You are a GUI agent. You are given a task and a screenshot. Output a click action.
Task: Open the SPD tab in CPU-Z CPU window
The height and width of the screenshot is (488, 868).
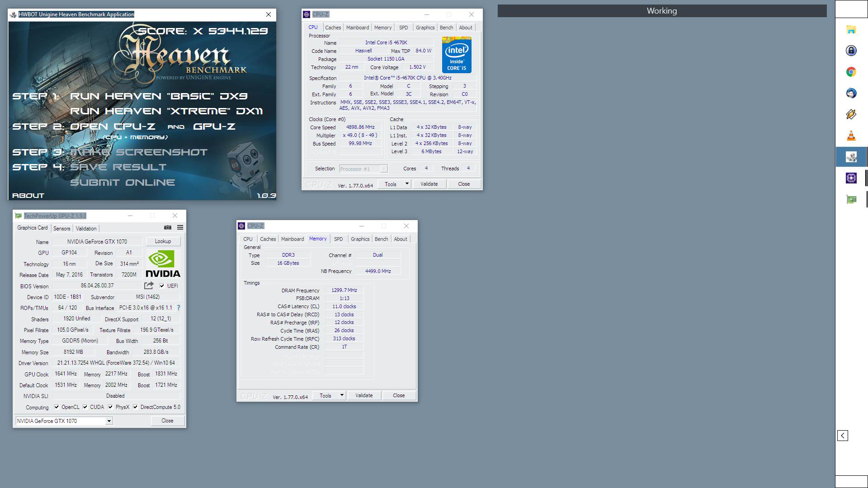(x=404, y=28)
